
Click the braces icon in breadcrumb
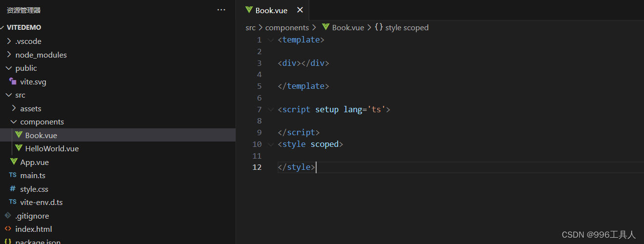pyautogui.click(x=379, y=28)
